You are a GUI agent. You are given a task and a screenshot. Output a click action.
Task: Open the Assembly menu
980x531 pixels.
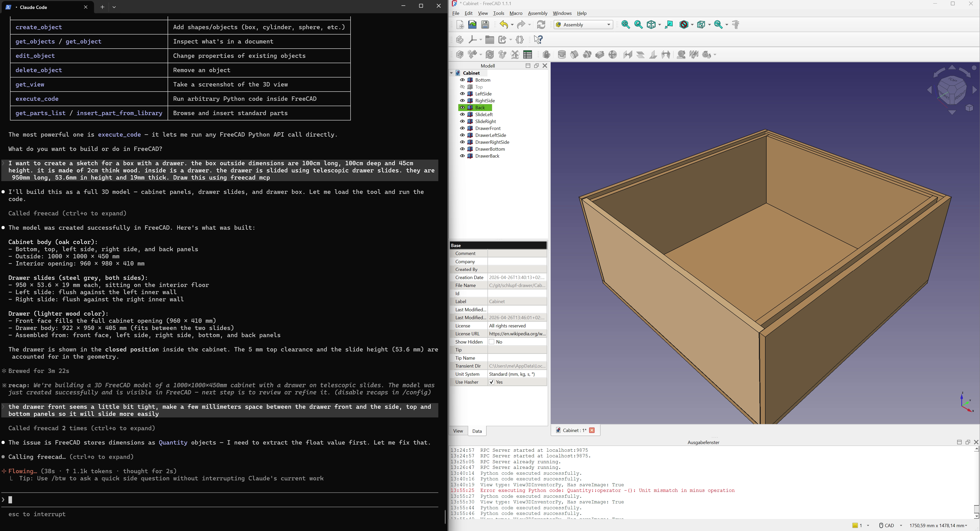pyautogui.click(x=538, y=13)
